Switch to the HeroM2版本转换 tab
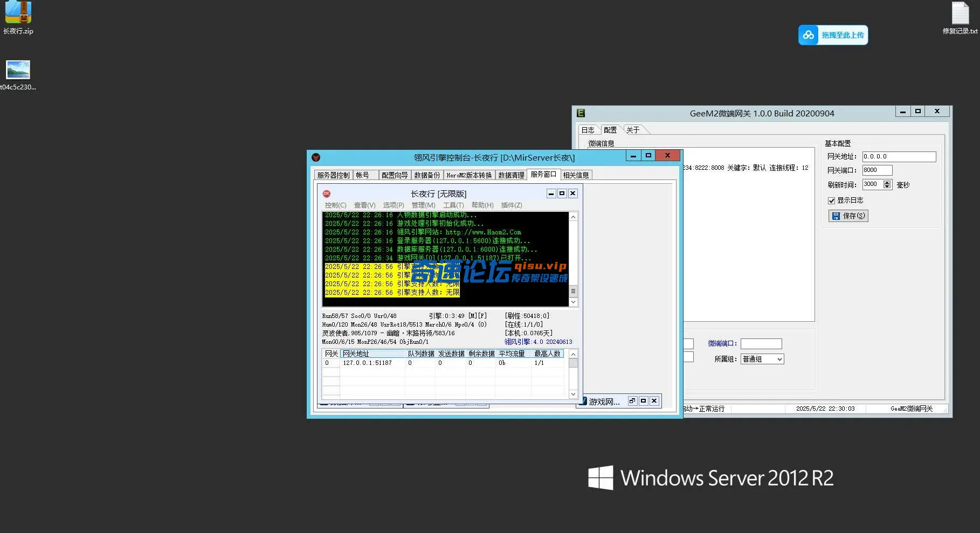Viewport: 980px width, 533px height. pyautogui.click(x=469, y=175)
